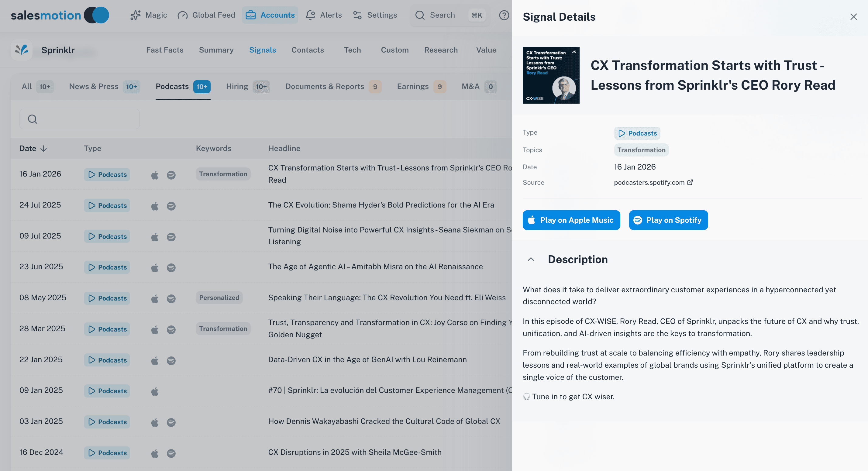Open the Magic sparkle menu item
The height and width of the screenshot is (471, 868).
tap(149, 15)
